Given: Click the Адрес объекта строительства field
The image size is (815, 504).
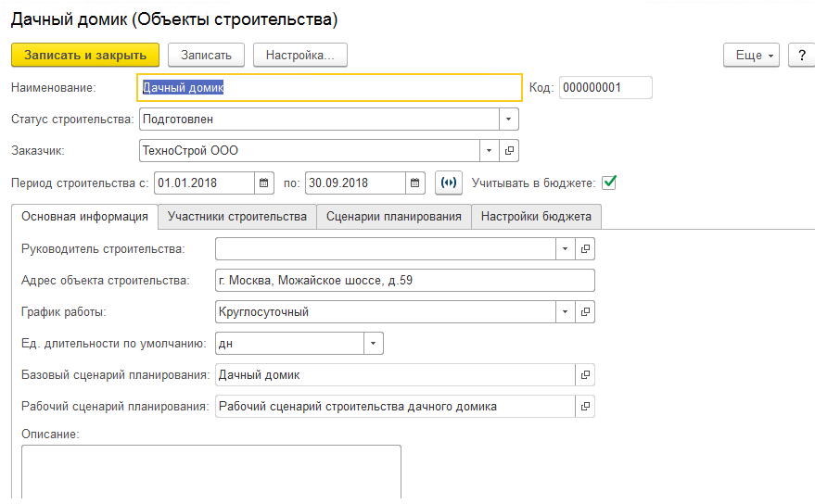Looking at the screenshot, I should tap(405, 281).
